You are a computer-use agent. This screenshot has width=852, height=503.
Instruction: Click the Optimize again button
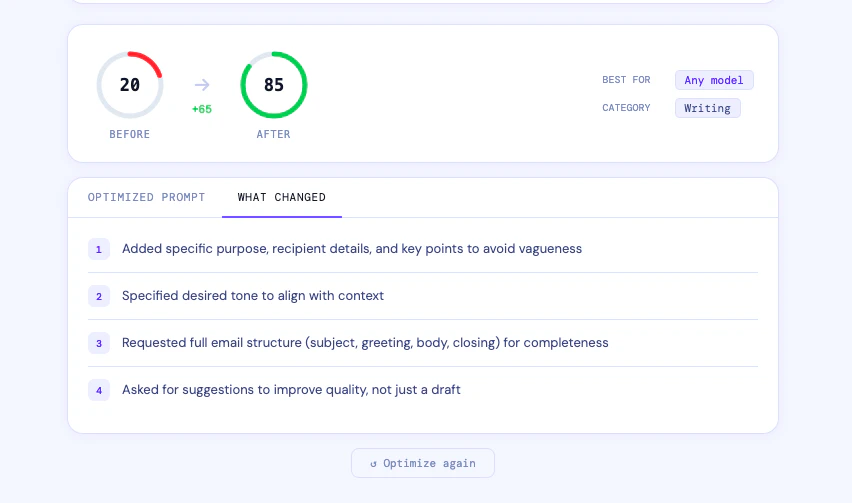423,463
